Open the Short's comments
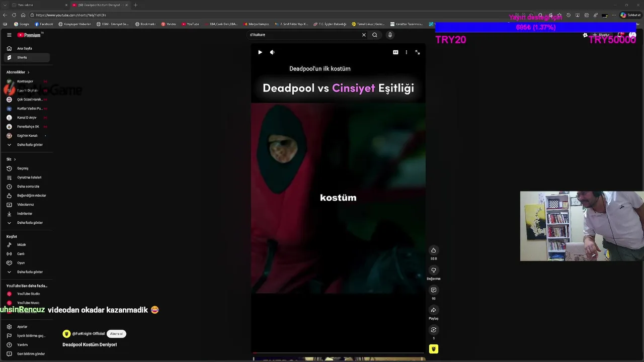The image size is (644, 362). [x=433, y=290]
